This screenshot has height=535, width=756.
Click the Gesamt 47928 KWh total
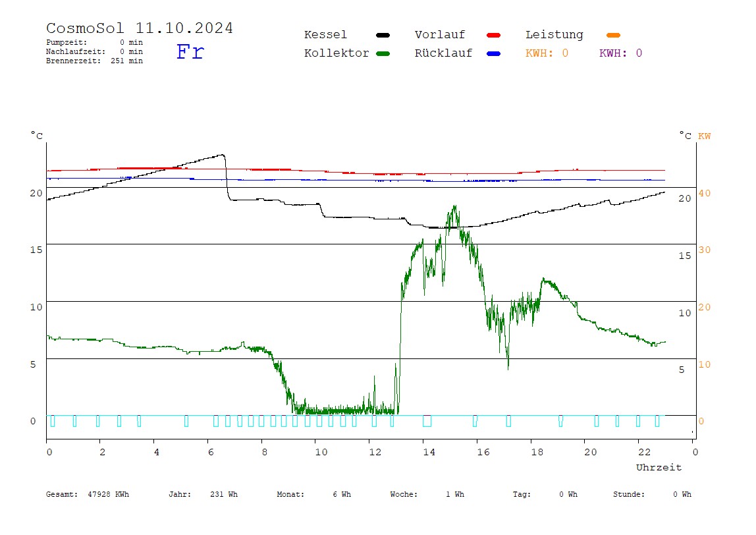pyautogui.click(x=88, y=494)
